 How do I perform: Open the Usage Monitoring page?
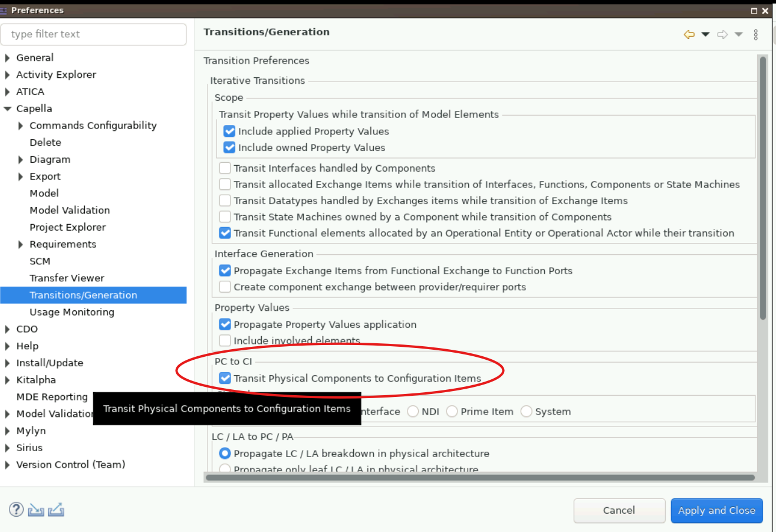[72, 312]
